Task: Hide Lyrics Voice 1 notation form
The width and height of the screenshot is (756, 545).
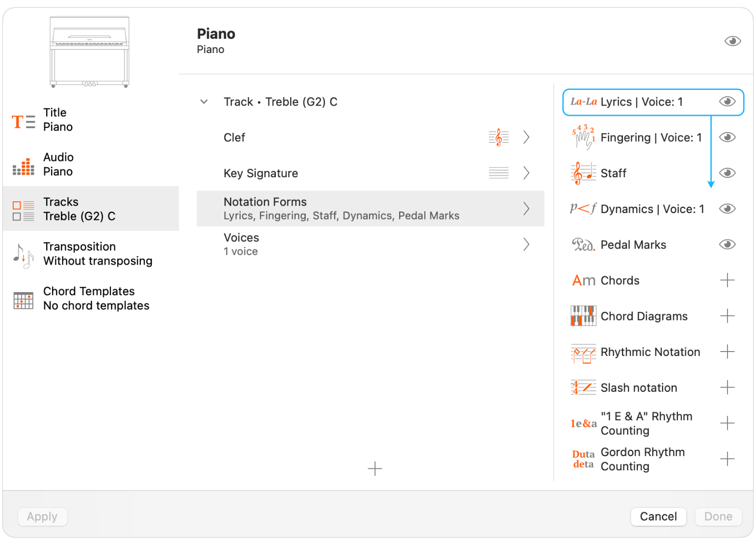Action: click(x=727, y=102)
